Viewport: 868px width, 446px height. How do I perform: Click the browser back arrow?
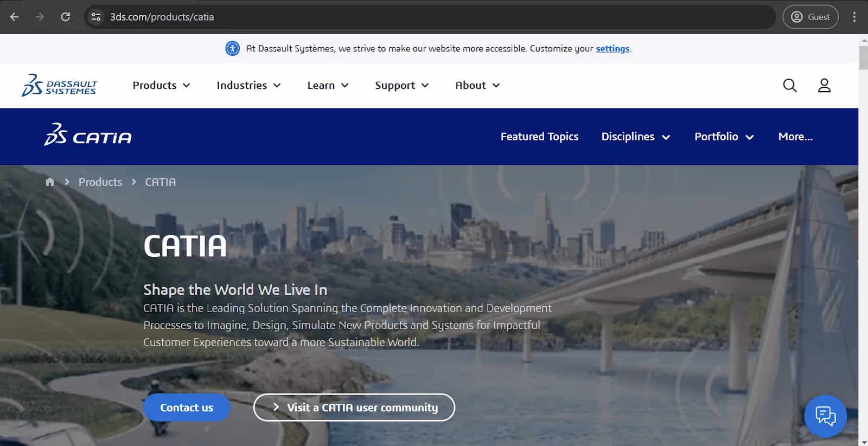coord(15,17)
